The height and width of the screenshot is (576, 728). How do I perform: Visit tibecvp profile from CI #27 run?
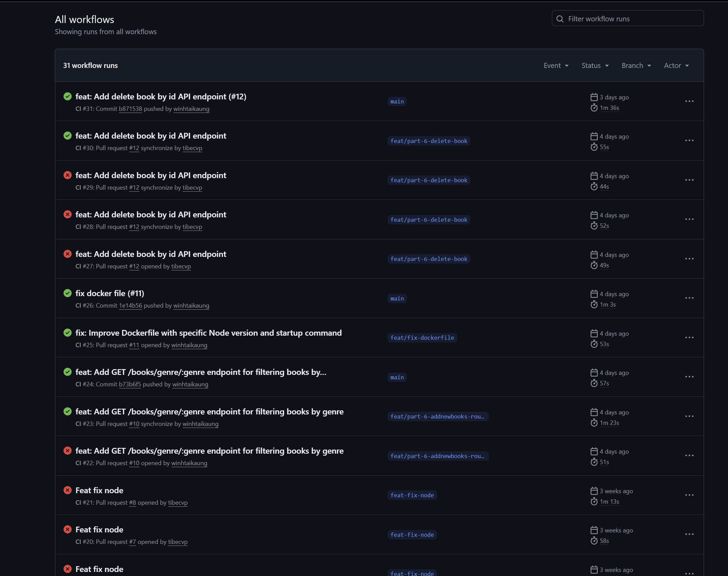[181, 266]
